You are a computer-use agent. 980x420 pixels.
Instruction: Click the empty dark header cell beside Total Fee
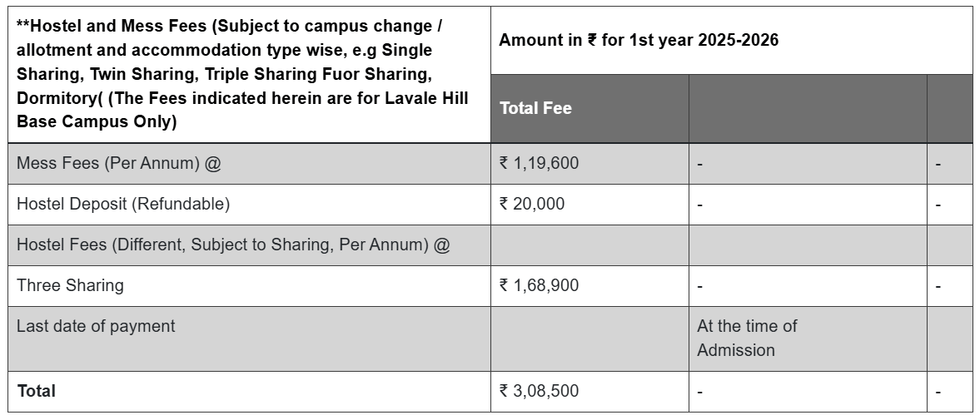tap(808, 109)
